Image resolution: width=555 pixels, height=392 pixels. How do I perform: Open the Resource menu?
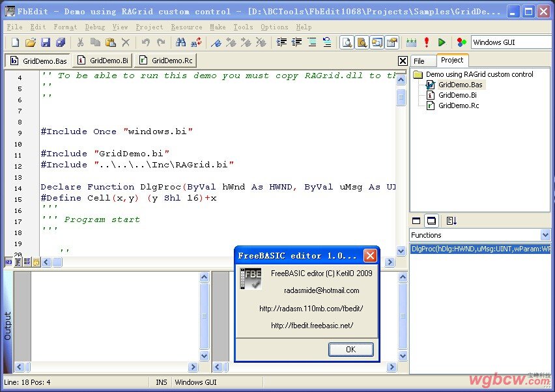(x=186, y=27)
